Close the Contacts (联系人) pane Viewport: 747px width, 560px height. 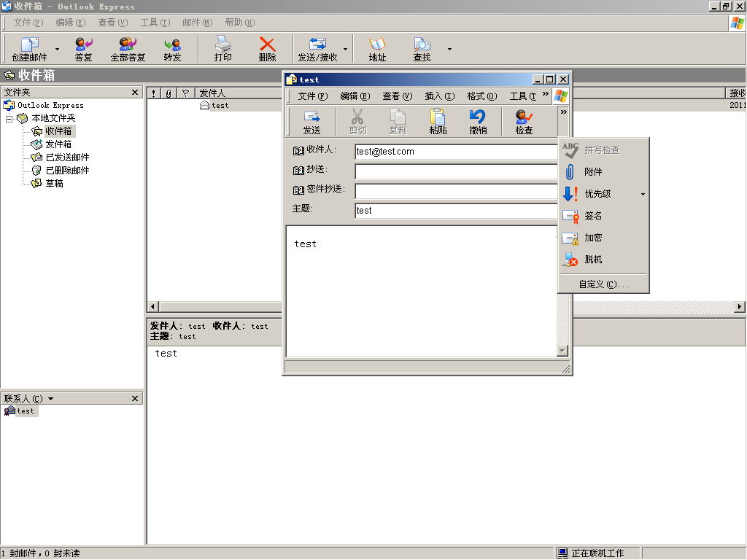click(x=135, y=399)
